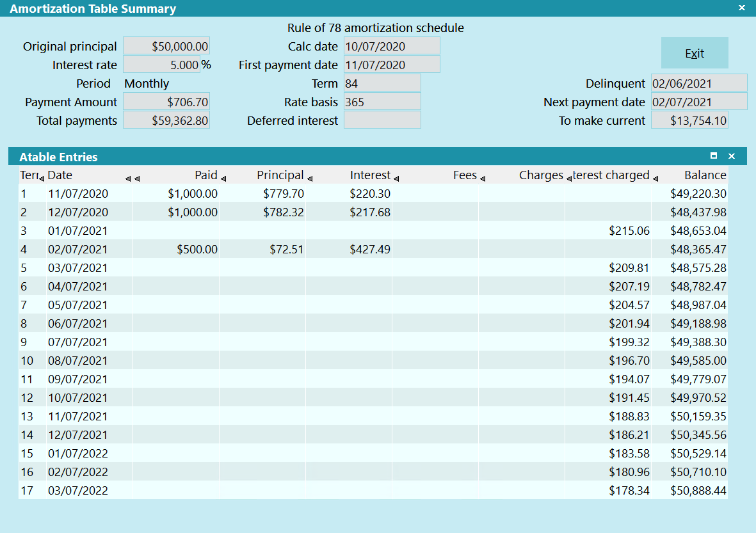Image resolution: width=756 pixels, height=533 pixels.
Task: Select the row dated 04/07/2021
Action: [373, 286]
